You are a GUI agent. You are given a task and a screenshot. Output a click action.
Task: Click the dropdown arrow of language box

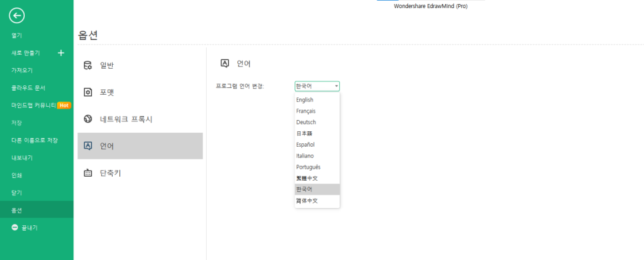click(x=337, y=86)
